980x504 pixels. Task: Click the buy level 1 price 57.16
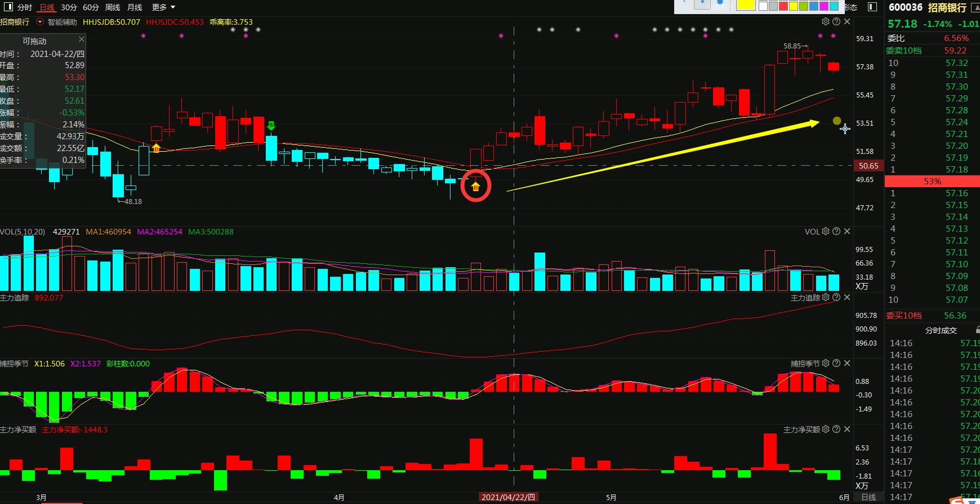click(x=957, y=193)
